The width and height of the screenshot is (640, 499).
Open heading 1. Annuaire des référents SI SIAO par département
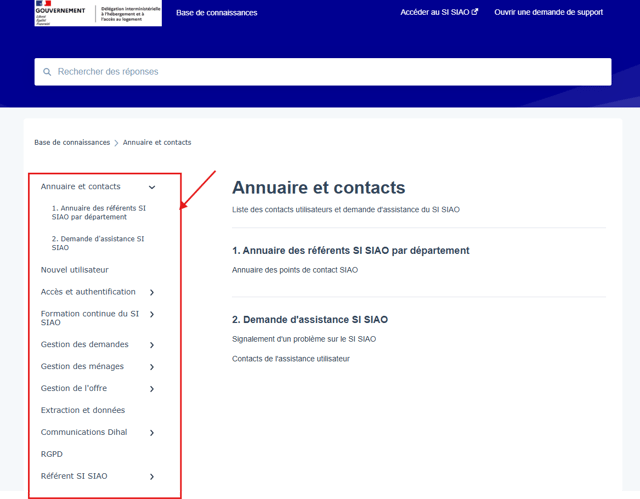tap(351, 251)
